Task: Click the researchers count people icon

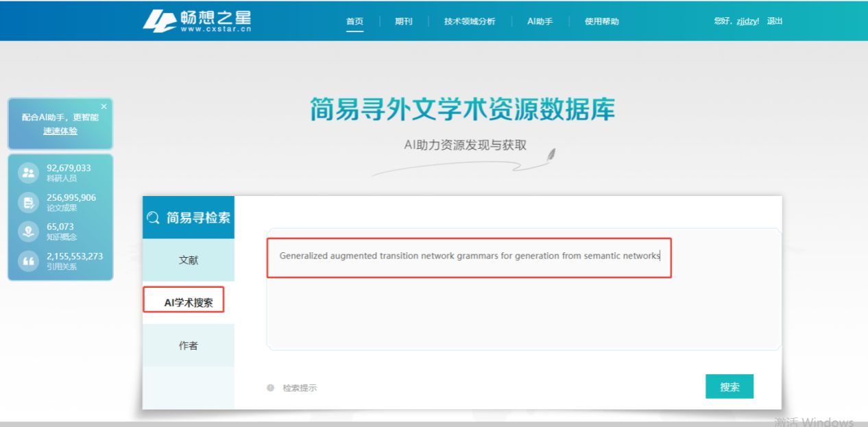Action: click(x=28, y=173)
